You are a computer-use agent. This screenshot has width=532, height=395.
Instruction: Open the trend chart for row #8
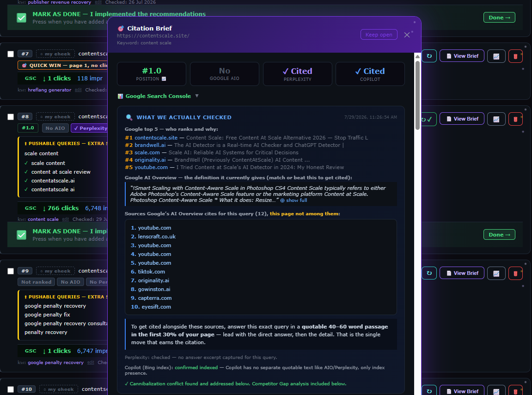[496, 119]
